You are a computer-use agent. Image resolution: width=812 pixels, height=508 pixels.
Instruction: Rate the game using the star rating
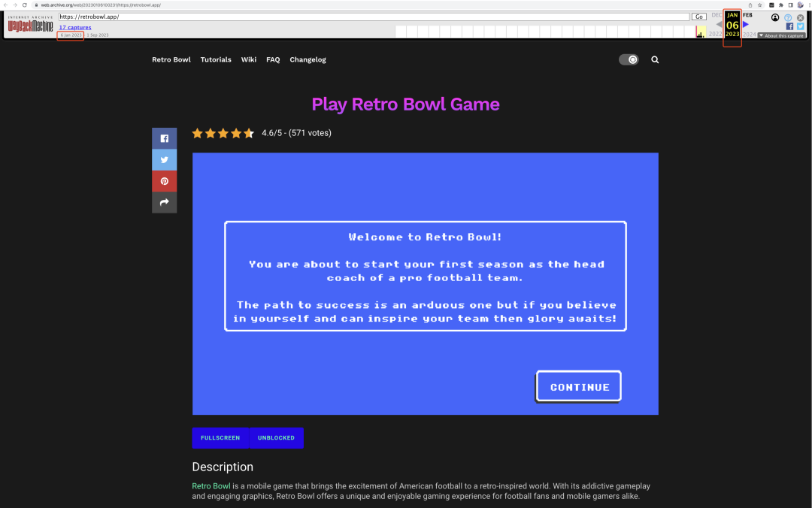[x=223, y=133]
